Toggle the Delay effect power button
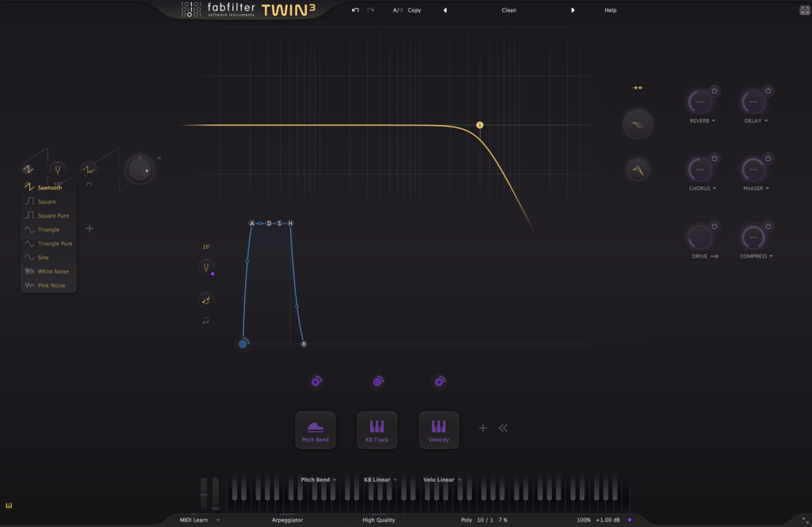812x527 pixels. tap(768, 91)
